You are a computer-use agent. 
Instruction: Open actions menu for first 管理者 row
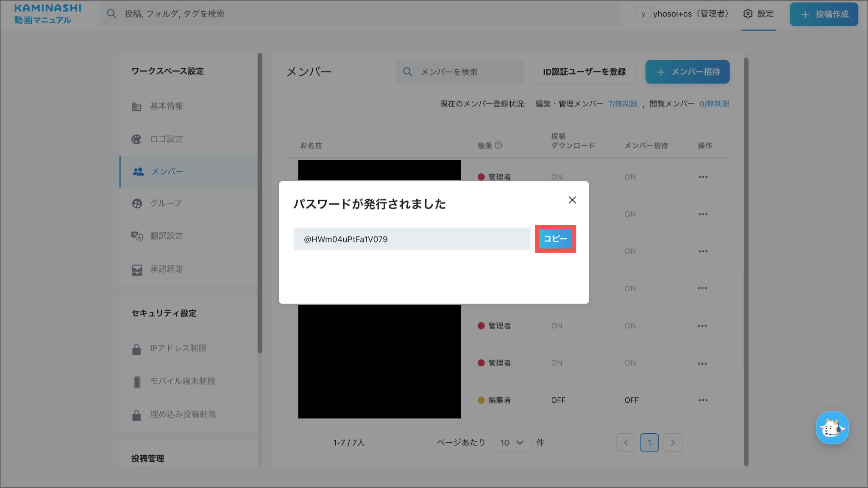(703, 177)
